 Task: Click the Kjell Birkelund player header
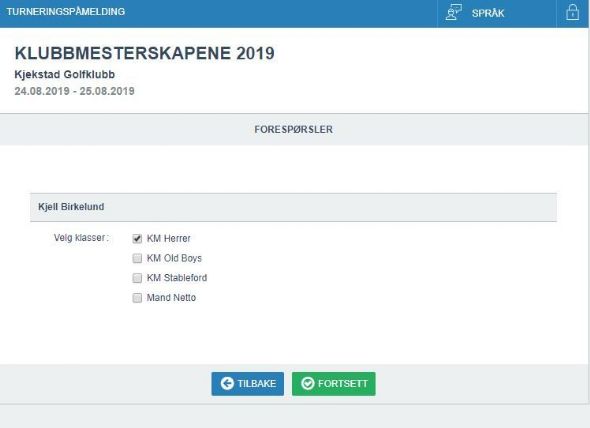(293, 207)
